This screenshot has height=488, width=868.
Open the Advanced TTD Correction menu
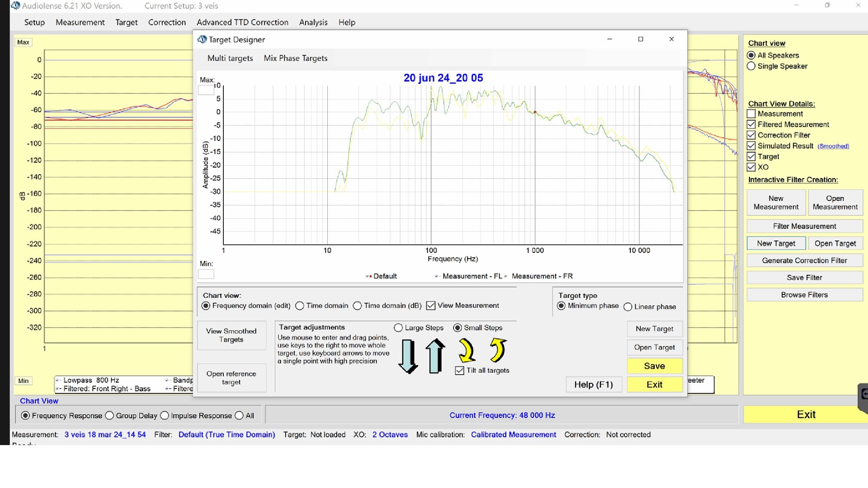[242, 22]
